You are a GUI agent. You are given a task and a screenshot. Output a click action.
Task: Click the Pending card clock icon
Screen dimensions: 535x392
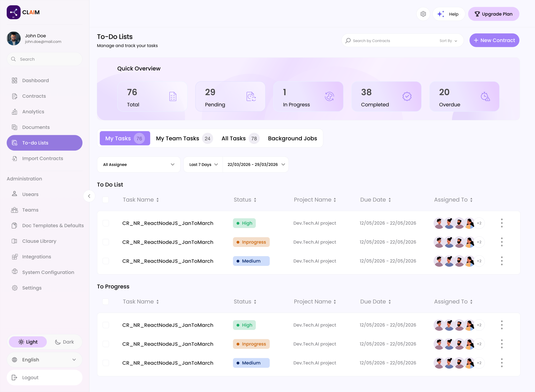(251, 96)
